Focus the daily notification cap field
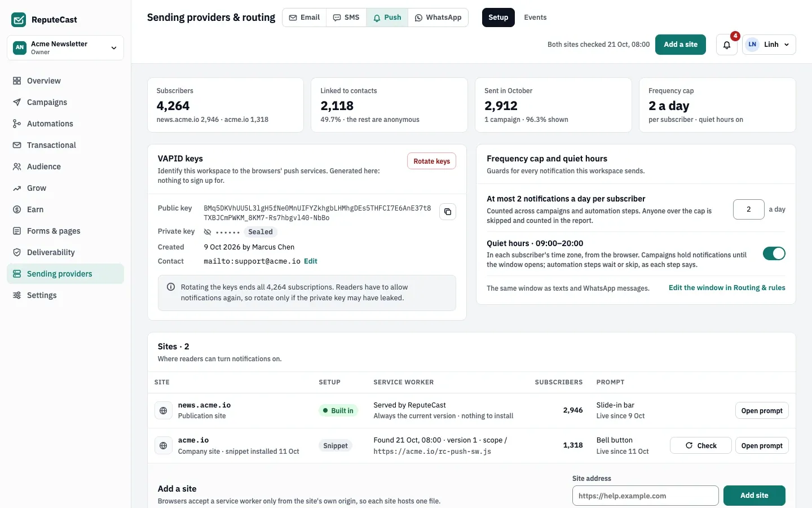 pos(749,209)
